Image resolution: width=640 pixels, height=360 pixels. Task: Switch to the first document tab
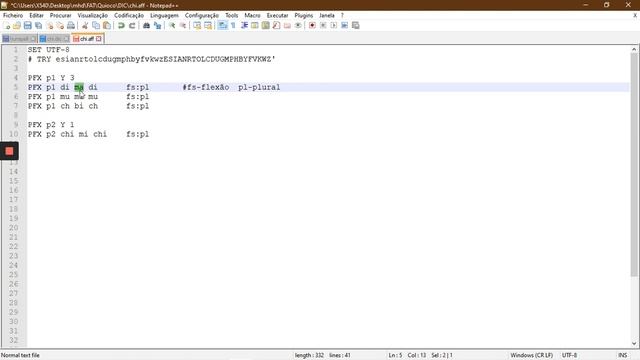[19, 39]
